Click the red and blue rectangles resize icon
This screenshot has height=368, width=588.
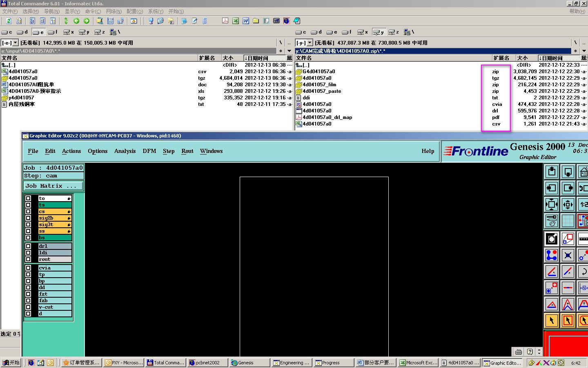568,239
